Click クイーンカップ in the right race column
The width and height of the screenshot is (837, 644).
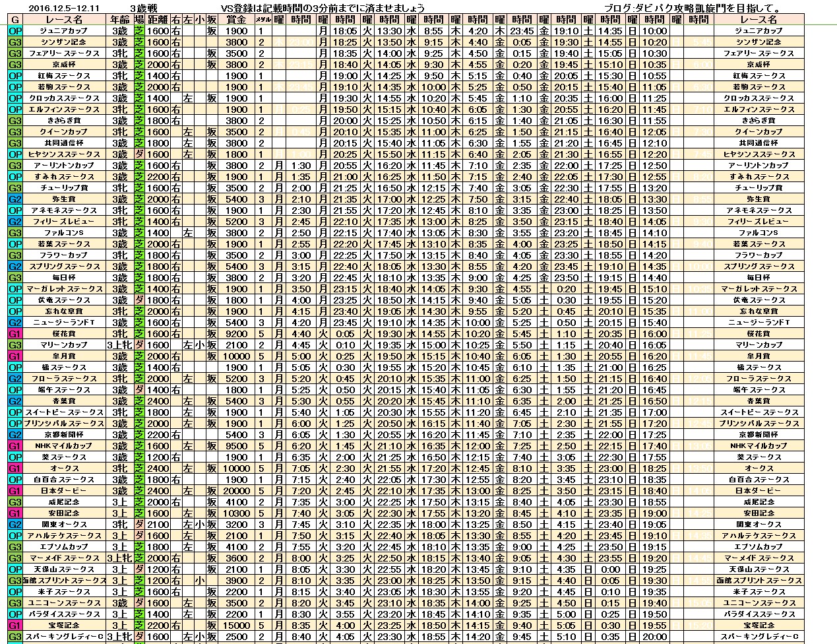(x=759, y=132)
